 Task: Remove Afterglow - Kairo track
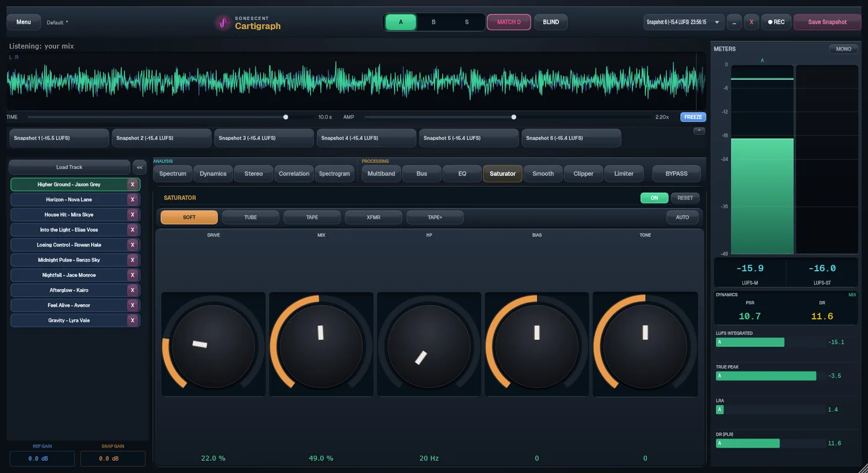(133, 289)
